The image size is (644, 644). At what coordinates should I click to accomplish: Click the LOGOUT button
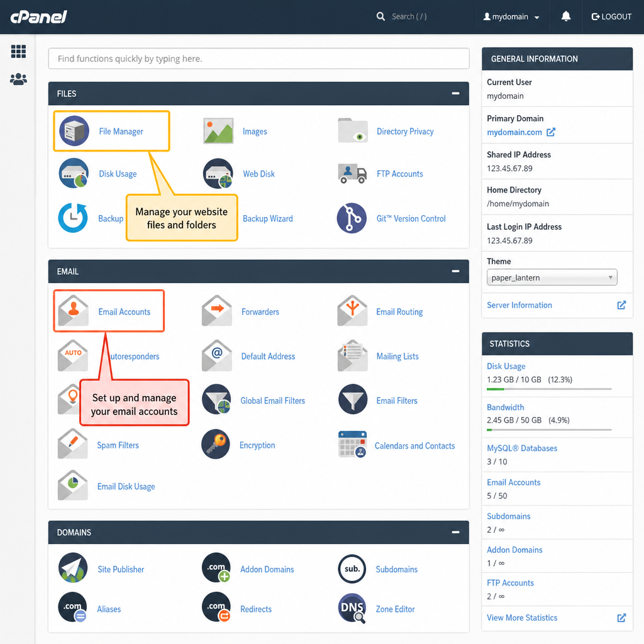pos(611,17)
